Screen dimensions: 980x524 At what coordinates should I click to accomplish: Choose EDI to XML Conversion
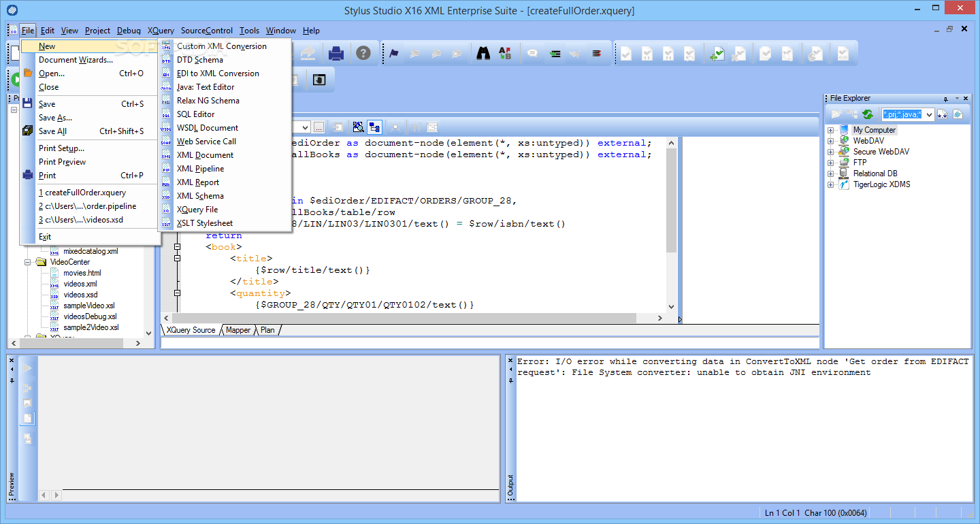(218, 73)
